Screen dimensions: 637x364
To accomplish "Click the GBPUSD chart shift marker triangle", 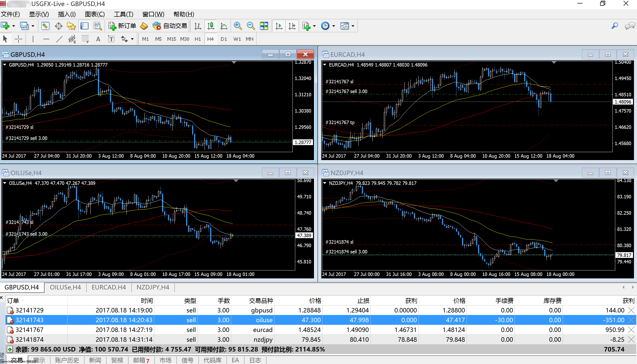I will click(234, 63).
